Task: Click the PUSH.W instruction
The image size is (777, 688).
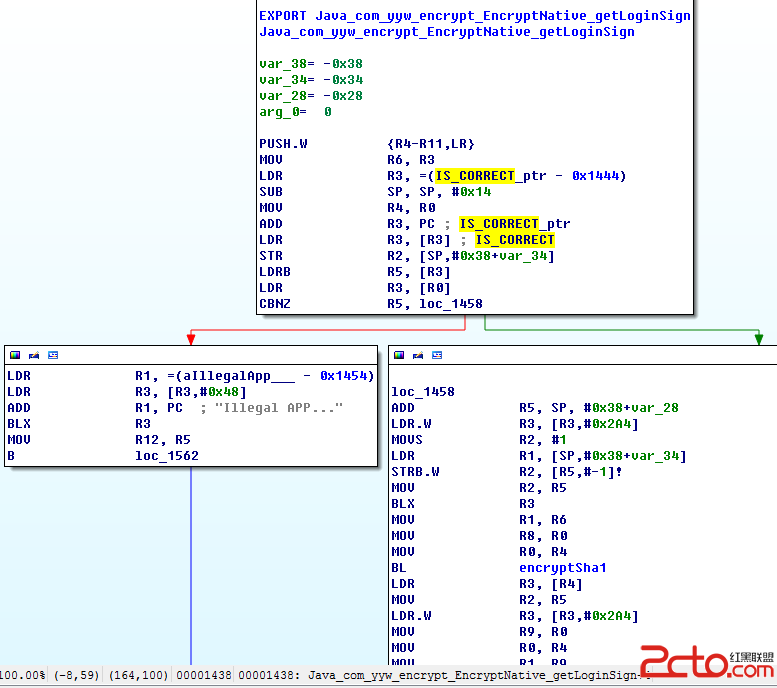Action: coord(283,144)
